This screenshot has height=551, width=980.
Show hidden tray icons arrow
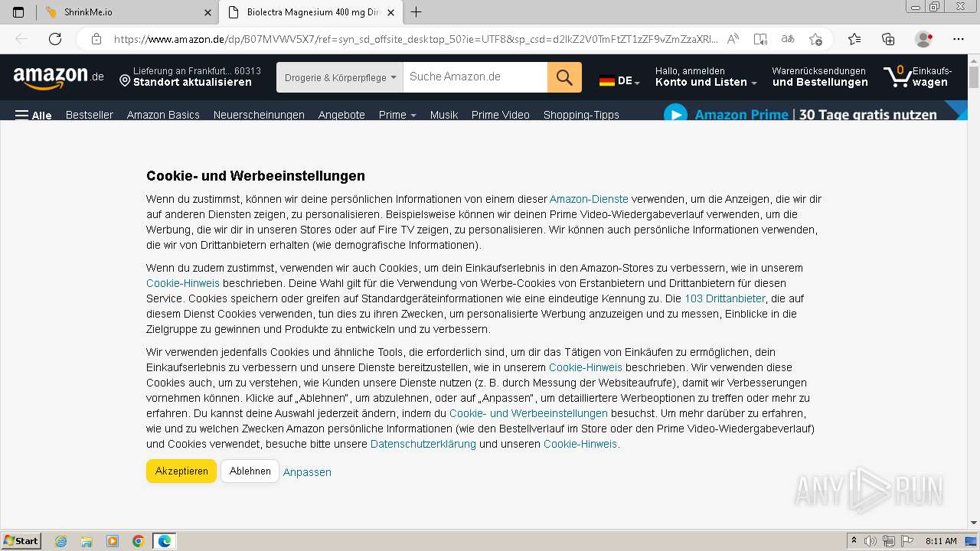(x=854, y=541)
